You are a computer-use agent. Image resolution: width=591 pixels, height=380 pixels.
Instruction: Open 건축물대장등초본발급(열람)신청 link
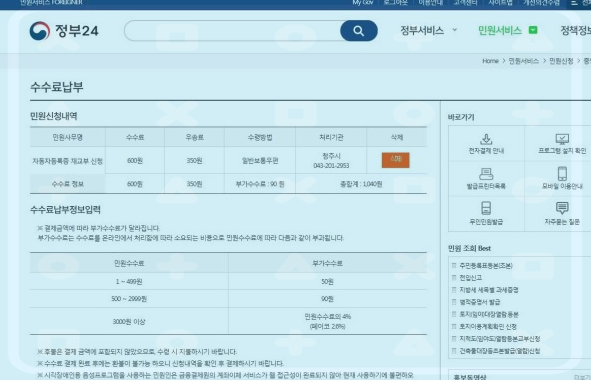pyautogui.click(x=500, y=351)
